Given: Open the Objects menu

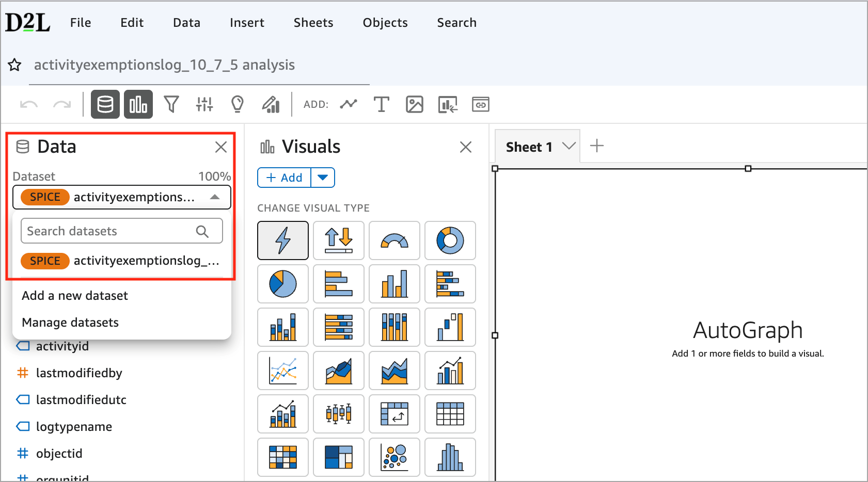Looking at the screenshot, I should coord(385,22).
